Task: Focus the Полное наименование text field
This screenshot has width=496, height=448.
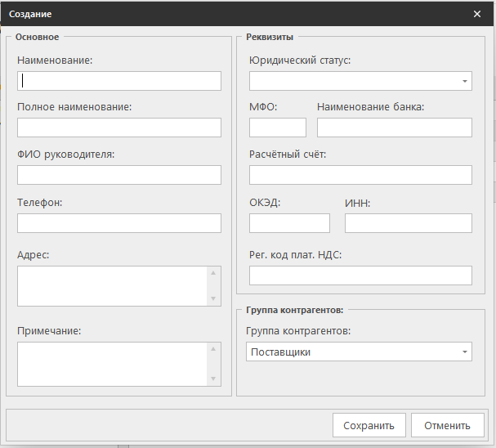Action: tap(119, 128)
